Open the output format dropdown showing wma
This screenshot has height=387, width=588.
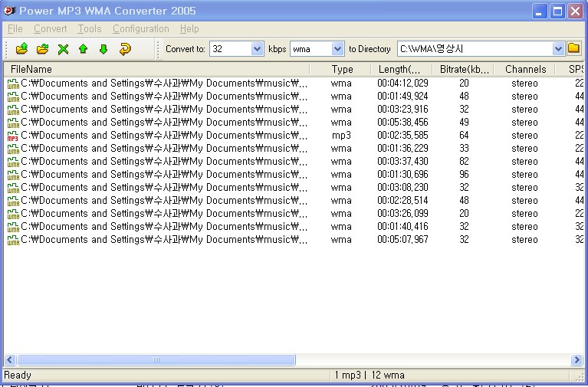point(337,49)
